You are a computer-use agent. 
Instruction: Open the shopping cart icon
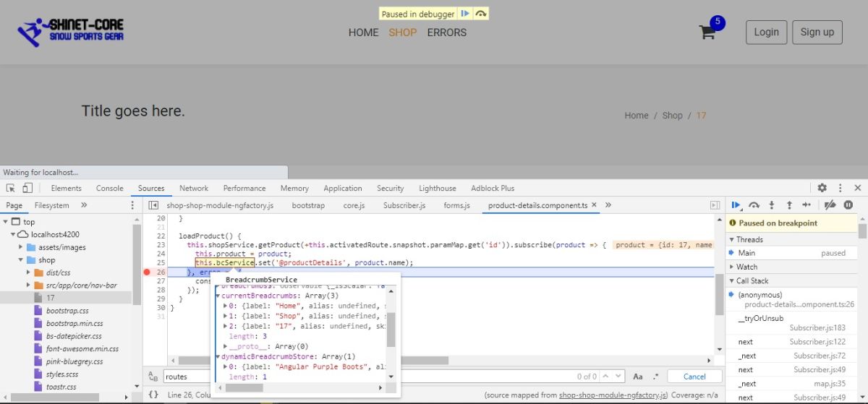707,32
